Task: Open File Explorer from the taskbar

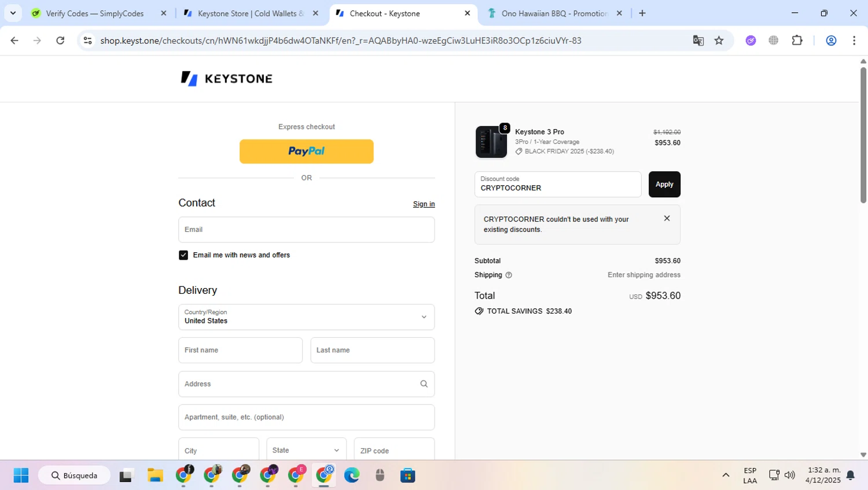Action: point(155,476)
